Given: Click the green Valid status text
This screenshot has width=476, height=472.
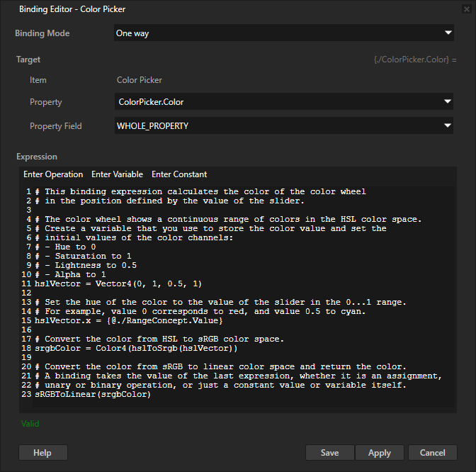Looking at the screenshot, I should (x=30, y=424).
